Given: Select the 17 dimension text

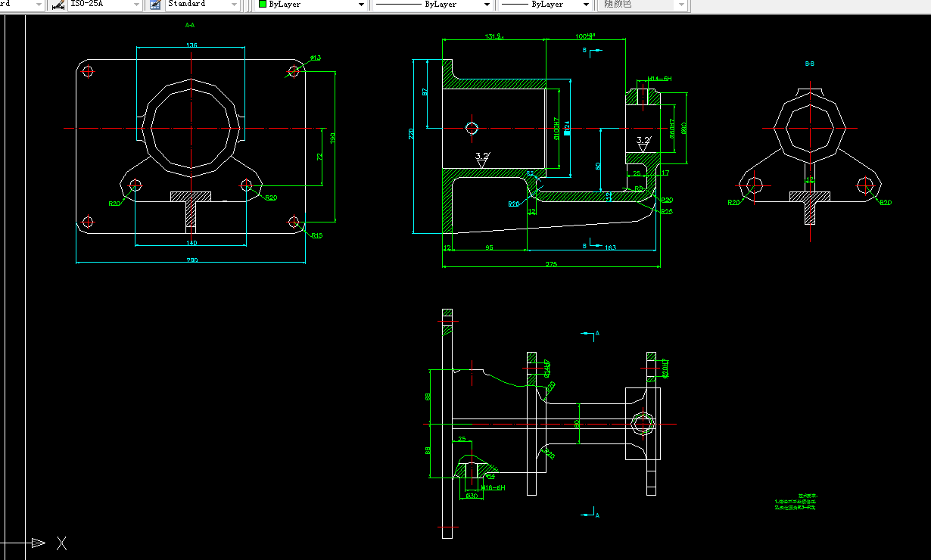Looking at the screenshot, I should pos(665,173).
